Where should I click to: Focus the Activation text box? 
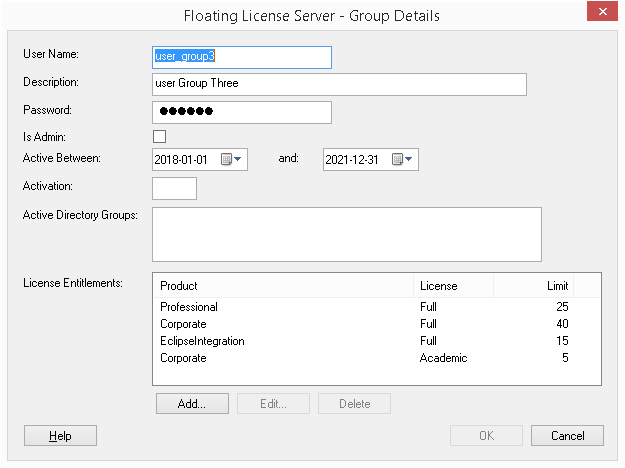coord(174,188)
